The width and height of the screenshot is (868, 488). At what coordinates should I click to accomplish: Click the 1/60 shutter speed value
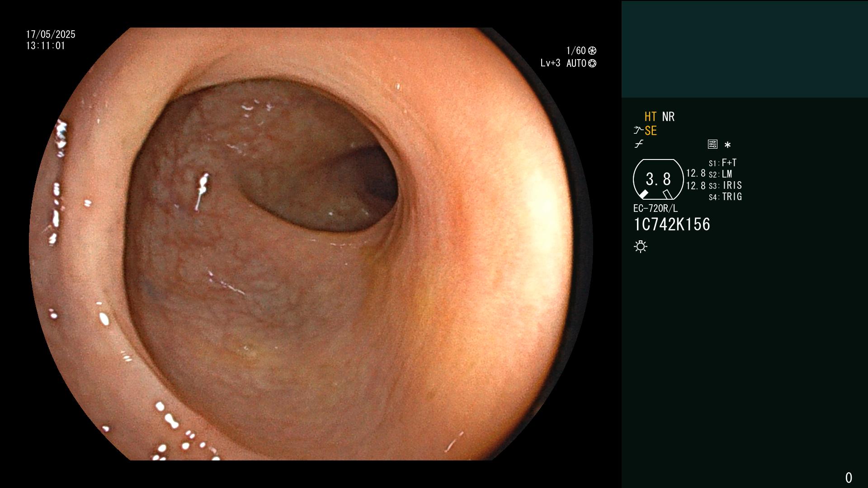576,51
